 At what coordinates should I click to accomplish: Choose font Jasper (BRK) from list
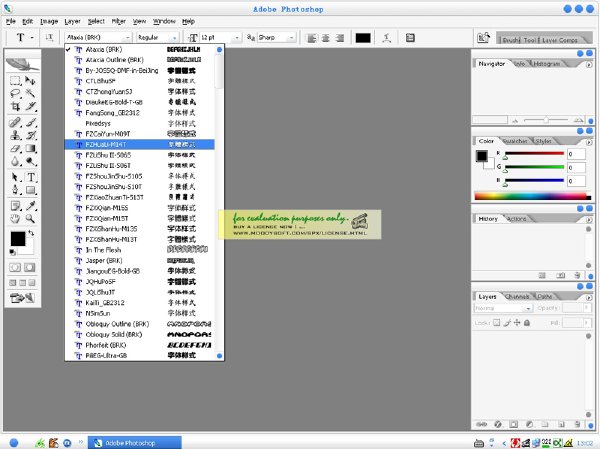[x=140, y=261]
